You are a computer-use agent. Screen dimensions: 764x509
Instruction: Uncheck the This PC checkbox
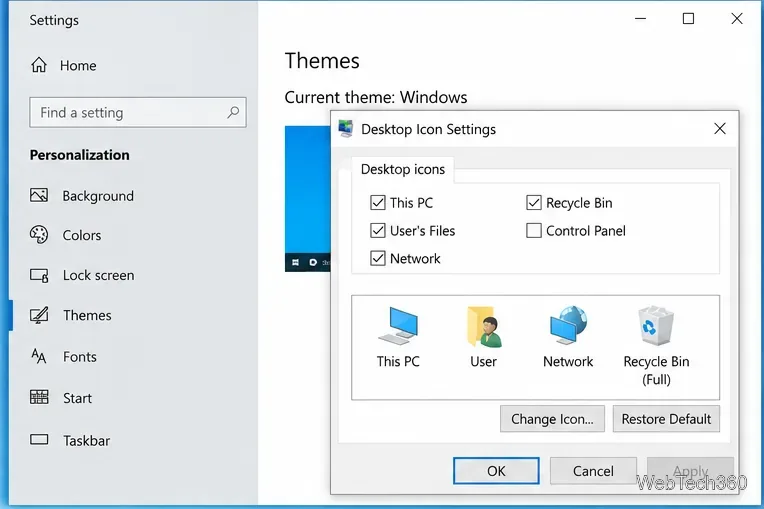(x=378, y=203)
